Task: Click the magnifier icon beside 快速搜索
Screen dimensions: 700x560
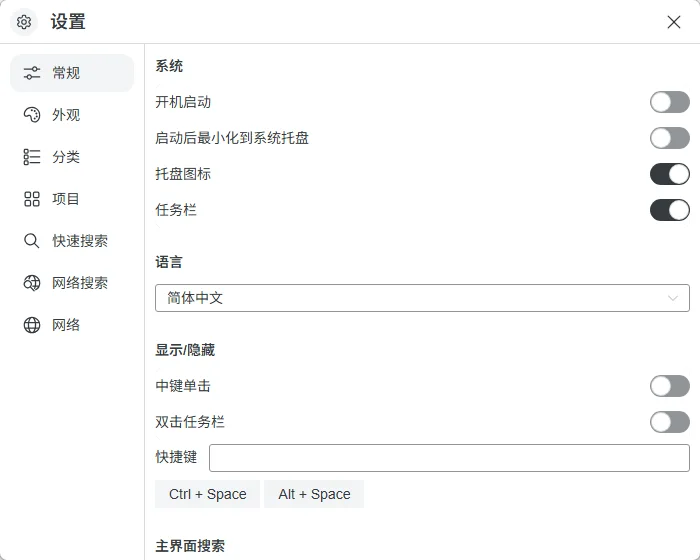Action: (32, 241)
